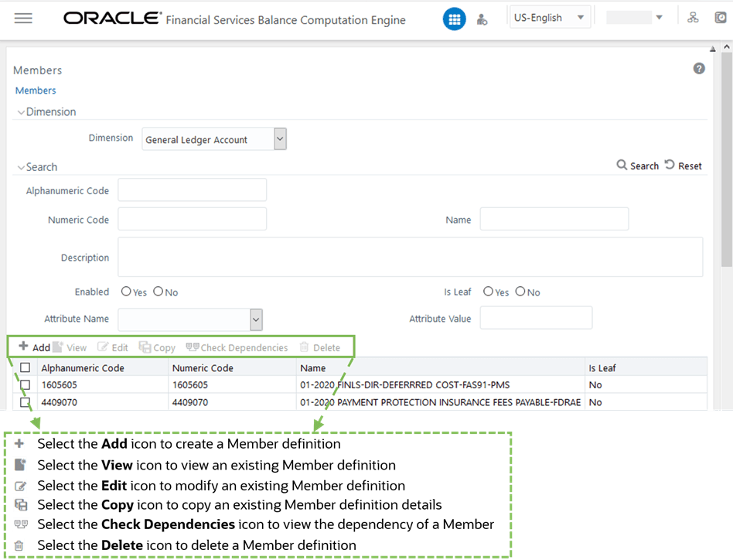Collapse the Dimension section

click(21, 112)
